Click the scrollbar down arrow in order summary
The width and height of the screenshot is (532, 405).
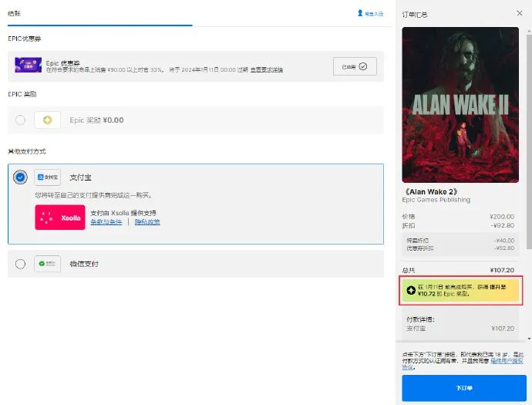[529, 339]
